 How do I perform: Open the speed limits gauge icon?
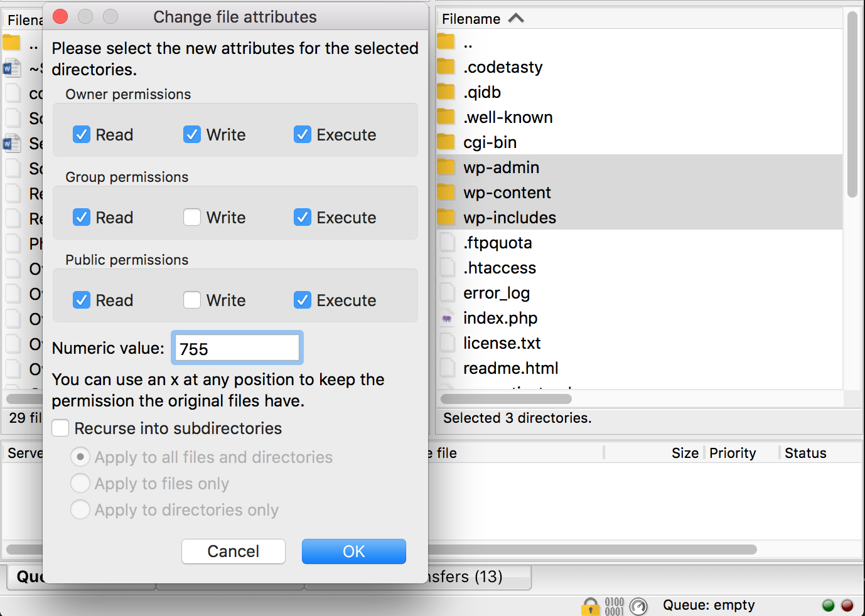[x=638, y=606]
